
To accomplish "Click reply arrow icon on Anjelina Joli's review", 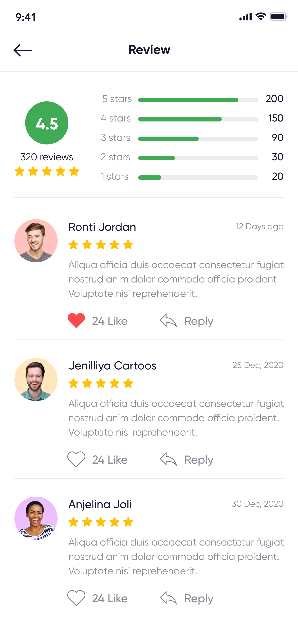I will 168,598.
